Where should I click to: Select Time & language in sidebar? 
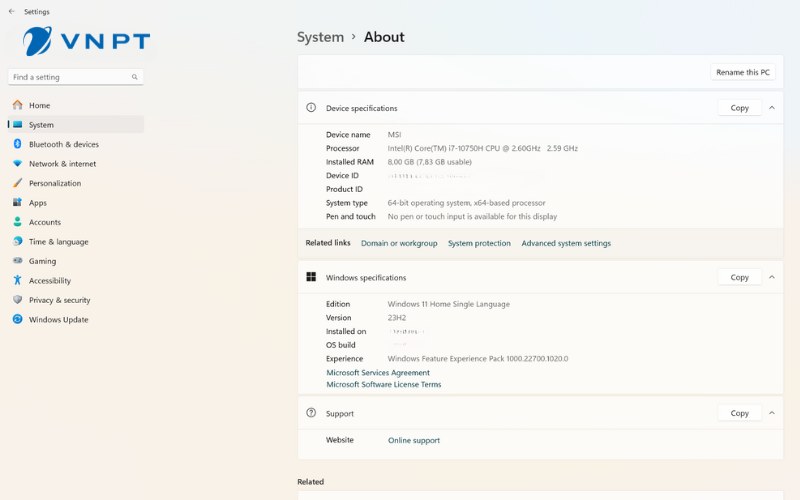point(58,242)
